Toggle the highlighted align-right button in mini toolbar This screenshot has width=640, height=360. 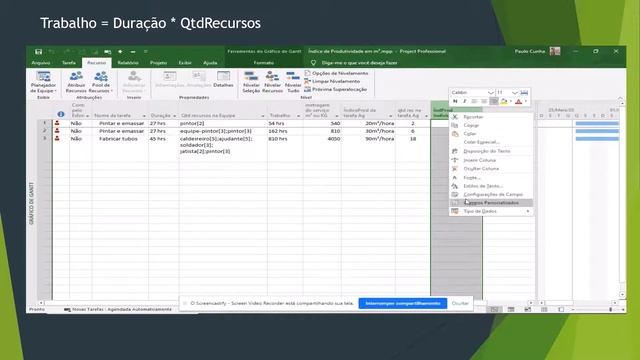click(x=493, y=101)
